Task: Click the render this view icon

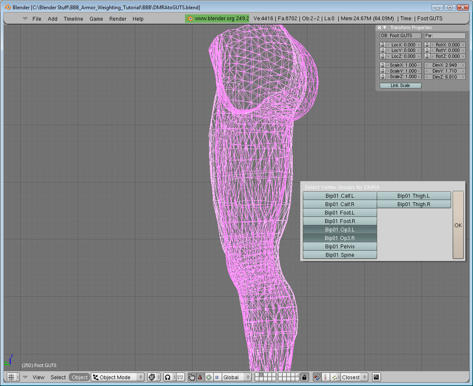Action: pos(376,377)
